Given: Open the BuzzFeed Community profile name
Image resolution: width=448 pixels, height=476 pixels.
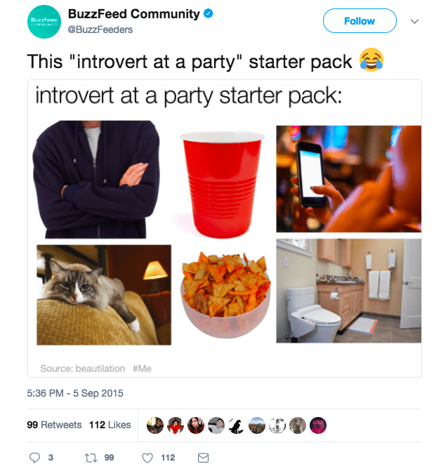Looking at the screenshot, I should point(134,14).
